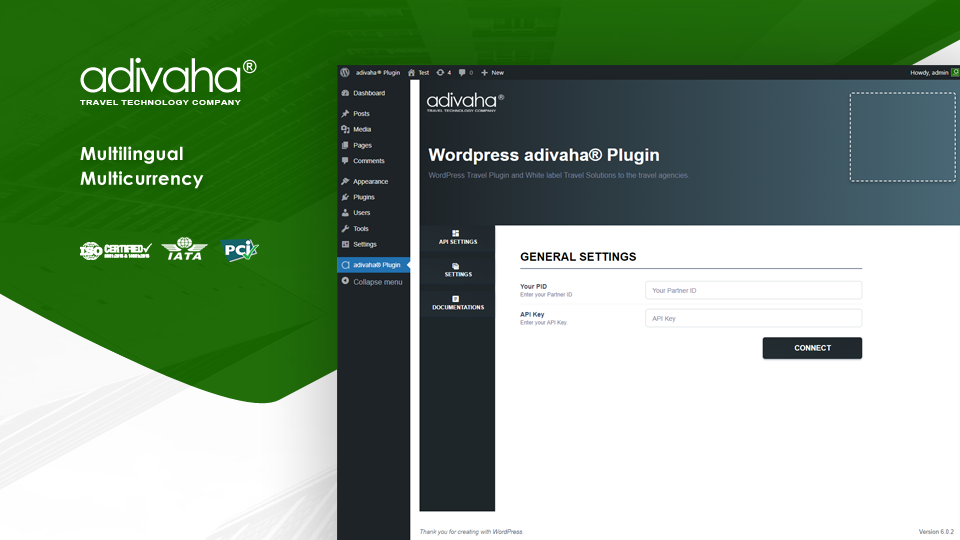Image resolution: width=960 pixels, height=540 pixels.
Task: Click the Appearance paintbrush icon
Action: (345, 181)
